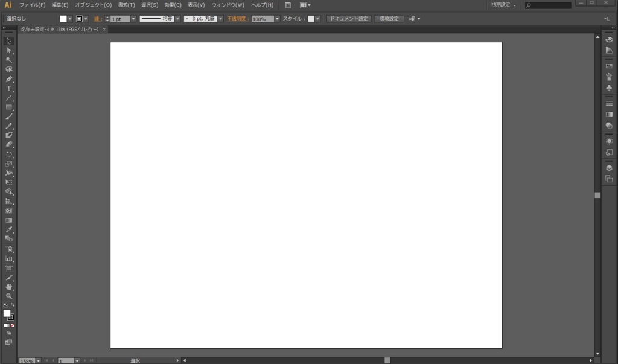618x364 pixels.
Task: Open the Layers panel
Action: (609, 168)
